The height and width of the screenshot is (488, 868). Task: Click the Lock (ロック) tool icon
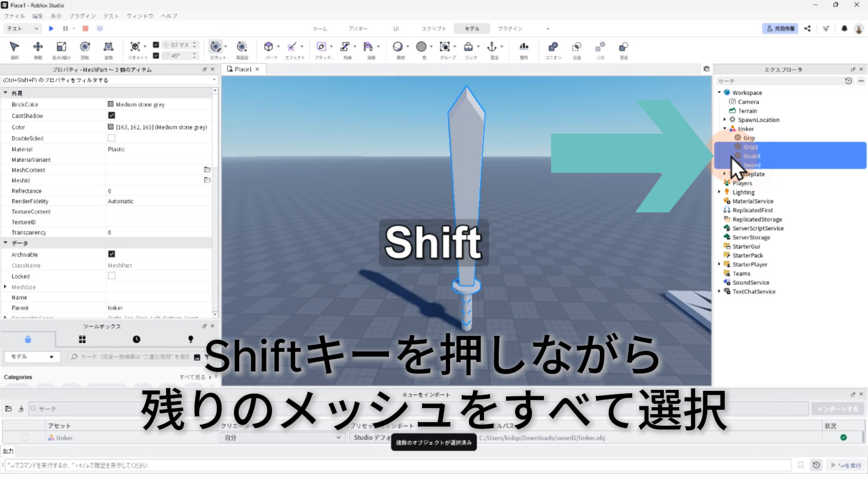(468, 47)
